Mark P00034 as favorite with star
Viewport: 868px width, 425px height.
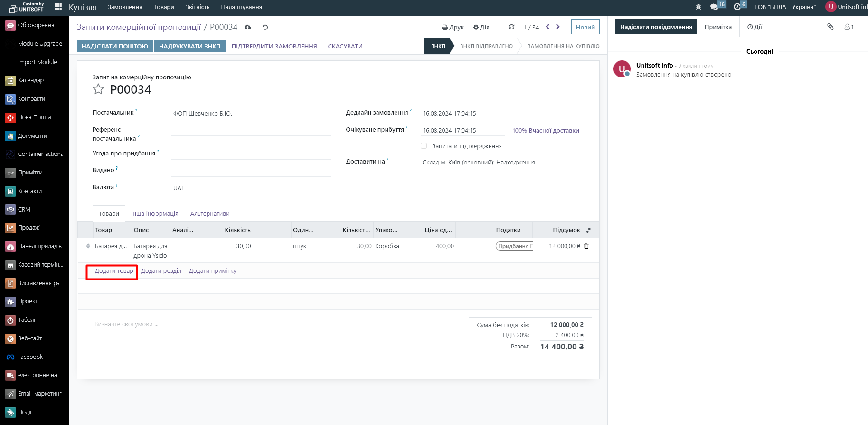click(98, 89)
